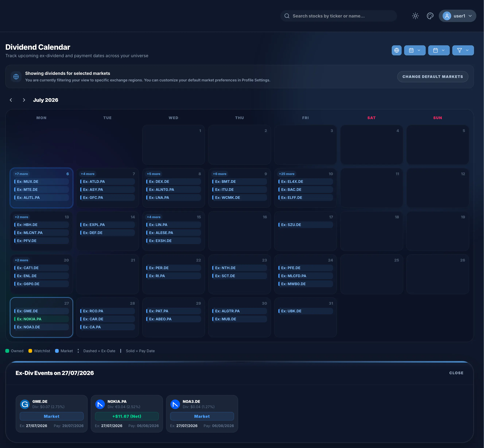Select Ex: MWB0.DE event
Viewport: 484px width, 448px height.
(306, 284)
